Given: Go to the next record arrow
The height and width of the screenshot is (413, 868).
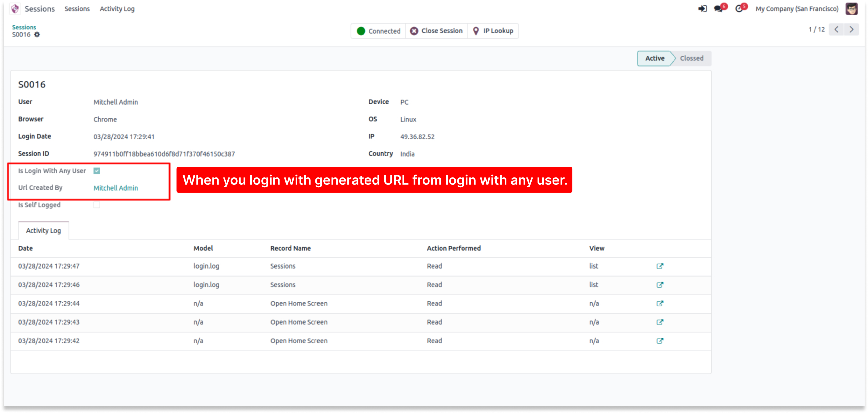Looking at the screenshot, I should point(851,30).
